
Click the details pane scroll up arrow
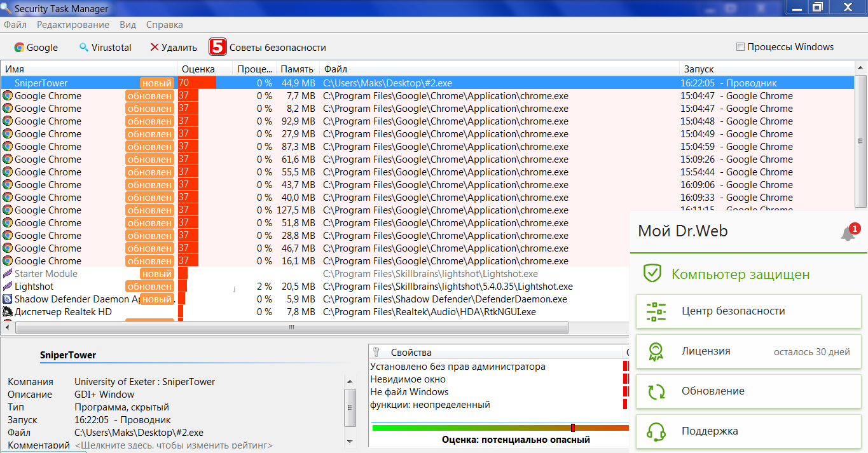pyautogui.click(x=349, y=381)
